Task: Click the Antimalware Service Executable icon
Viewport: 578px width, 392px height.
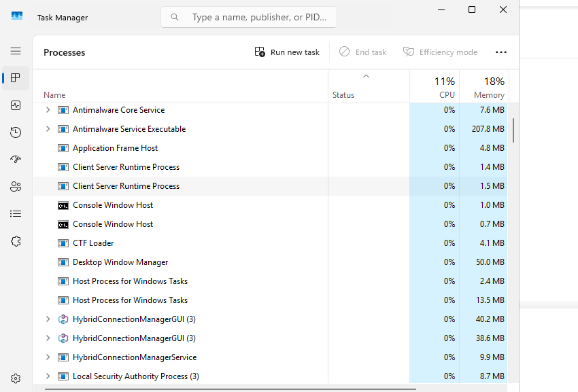Action: click(x=63, y=129)
